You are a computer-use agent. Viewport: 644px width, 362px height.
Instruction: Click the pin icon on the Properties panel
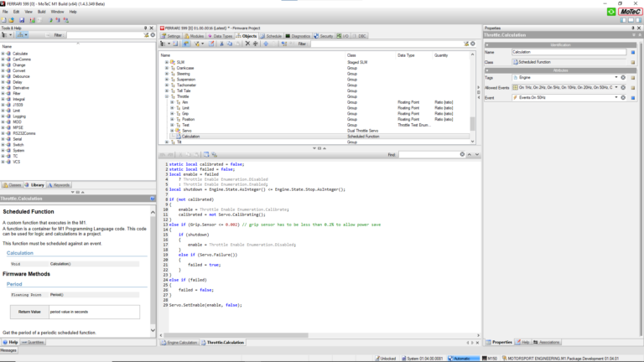[x=633, y=28]
